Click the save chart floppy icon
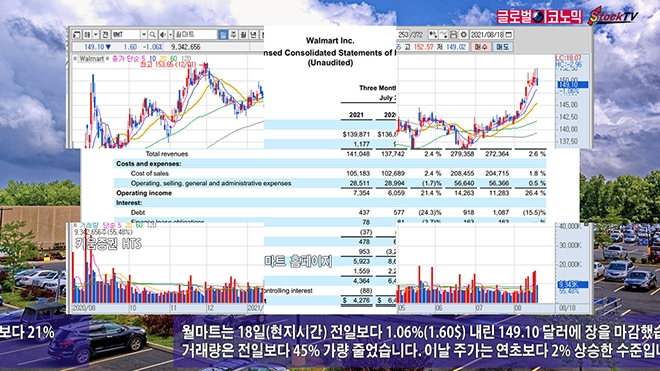 [453, 35]
